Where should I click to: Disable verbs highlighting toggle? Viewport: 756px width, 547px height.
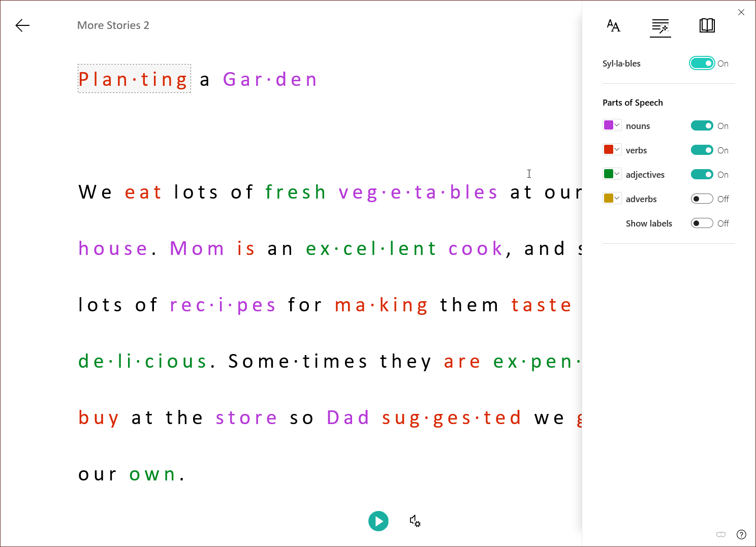pyautogui.click(x=702, y=150)
